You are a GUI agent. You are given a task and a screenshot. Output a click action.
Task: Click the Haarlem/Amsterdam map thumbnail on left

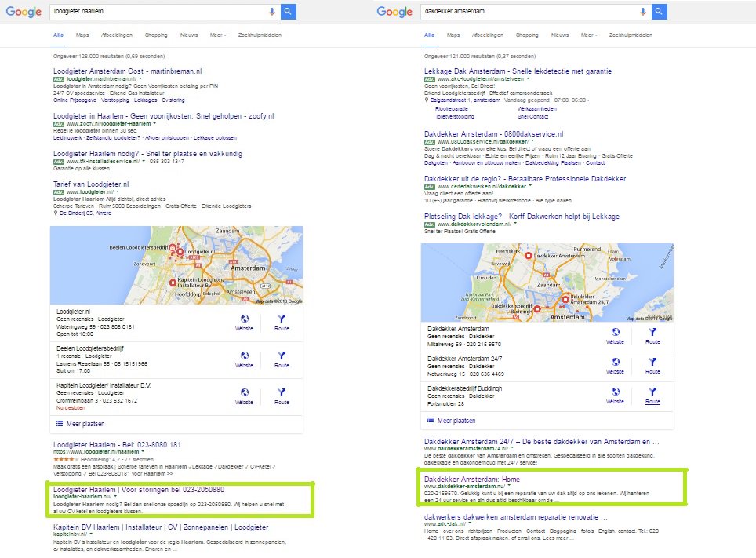[x=176, y=265]
